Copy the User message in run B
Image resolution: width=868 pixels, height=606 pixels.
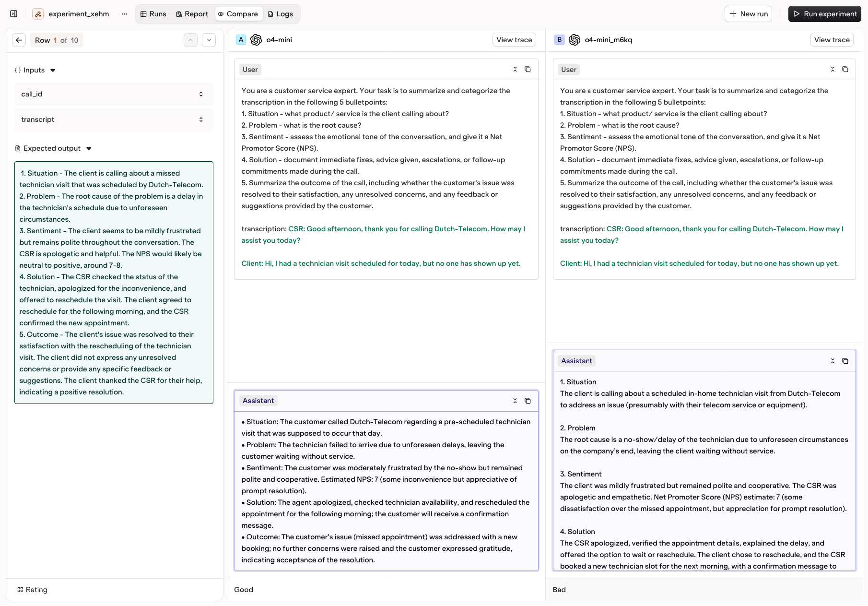pos(845,70)
